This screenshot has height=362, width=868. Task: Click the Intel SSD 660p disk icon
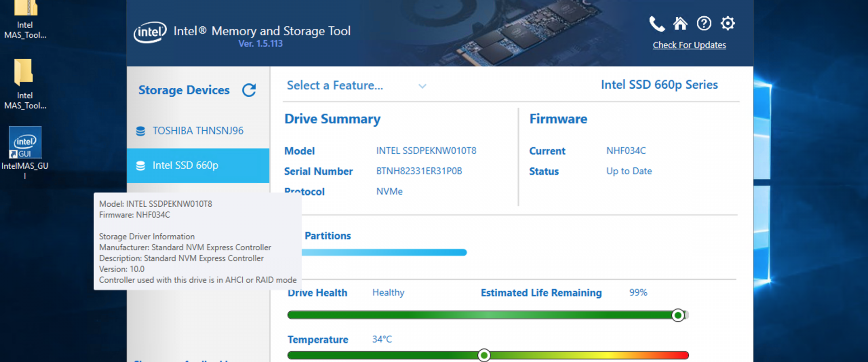[141, 166]
